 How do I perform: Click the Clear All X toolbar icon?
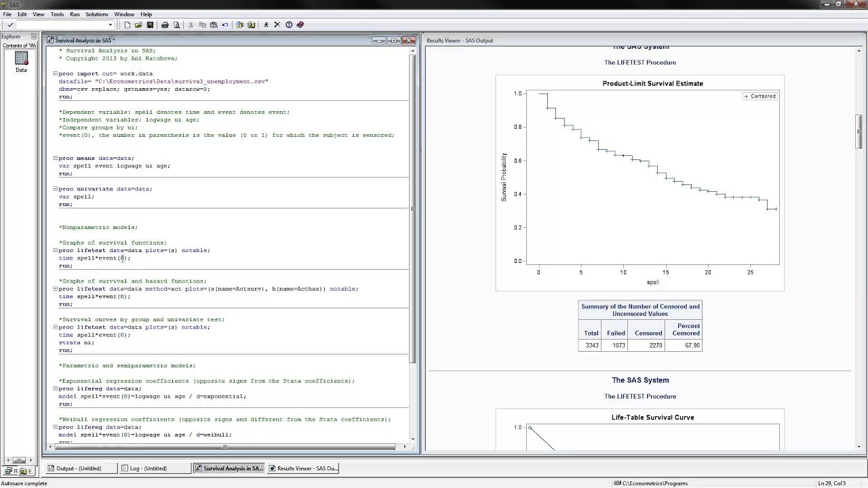tap(277, 25)
